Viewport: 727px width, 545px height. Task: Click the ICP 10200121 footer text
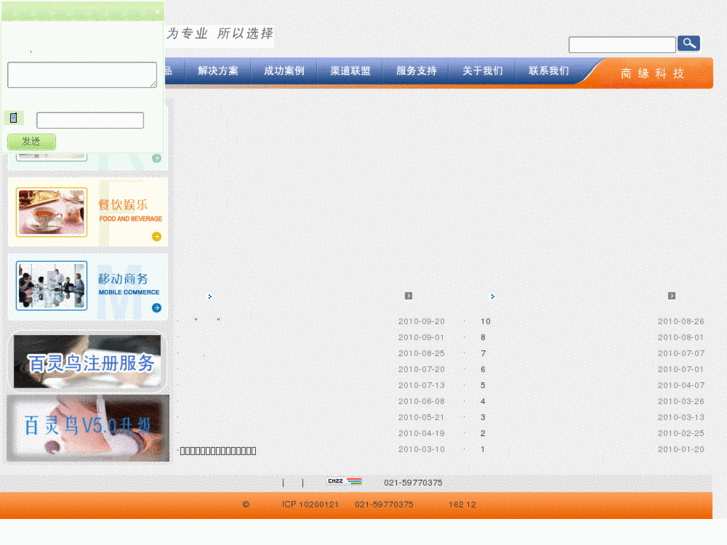pos(310,505)
